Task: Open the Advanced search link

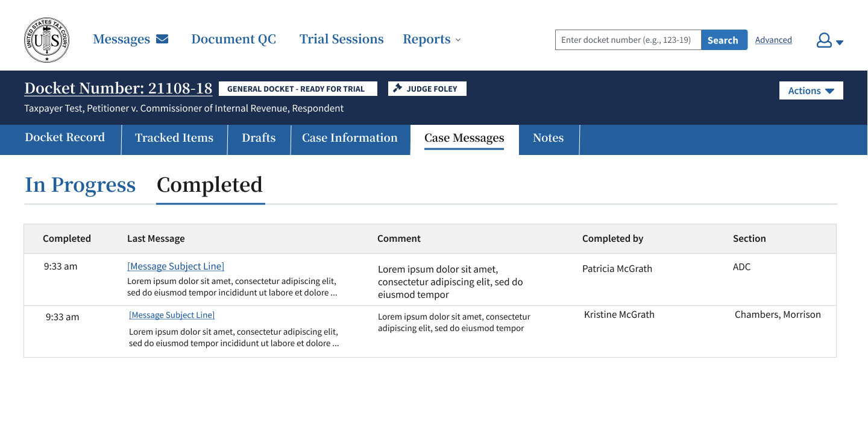Action: tap(773, 40)
